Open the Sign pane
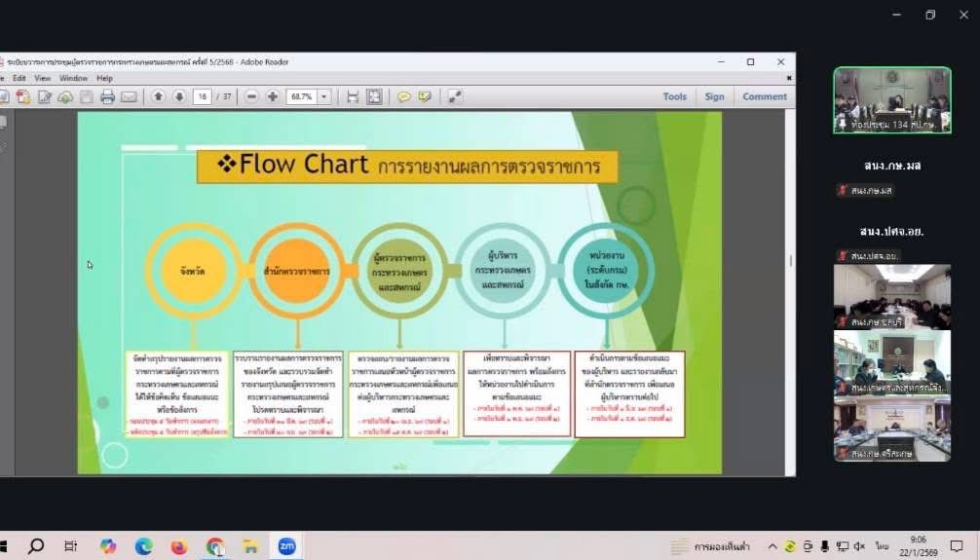Viewport: 980px width, 560px height. pos(715,96)
